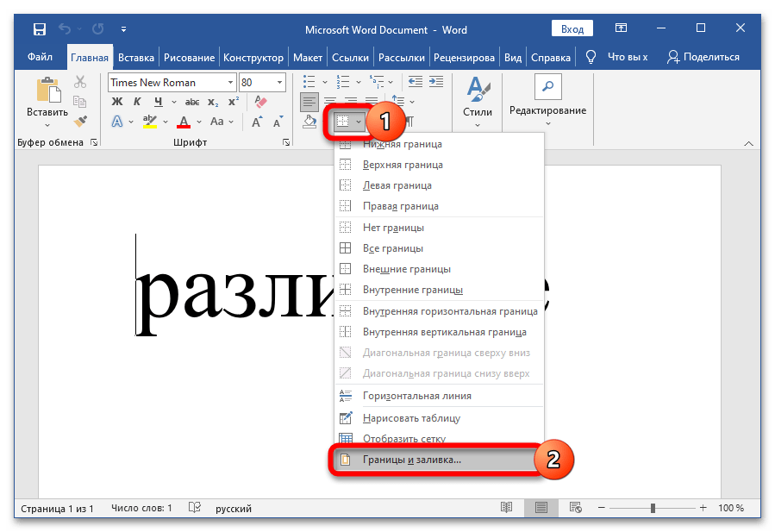
Task: Open the Times New Roman font dropdown
Action: coord(230,83)
